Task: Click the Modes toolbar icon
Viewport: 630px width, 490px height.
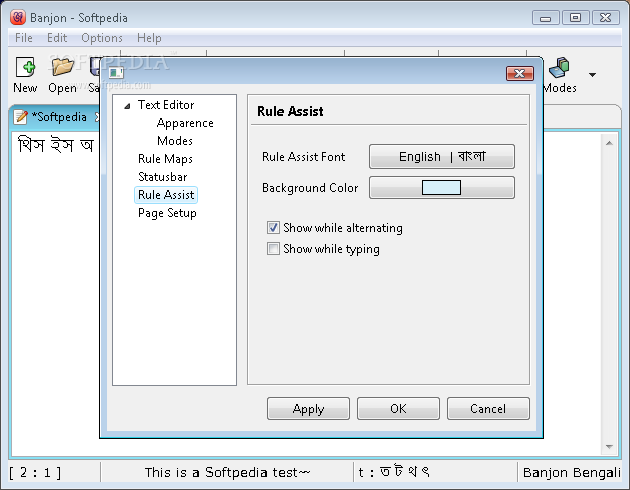Action: (559, 67)
